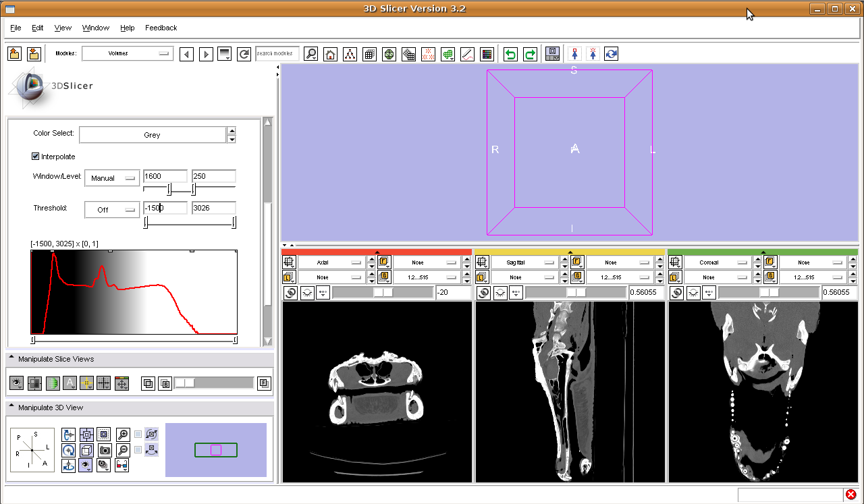Open the Window menu
This screenshot has width=864, height=504.
point(96,28)
